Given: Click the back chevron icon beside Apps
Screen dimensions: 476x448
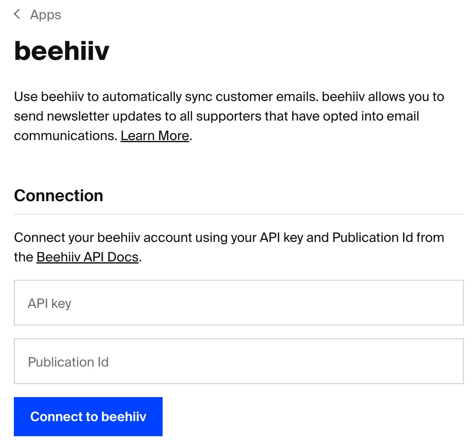Looking at the screenshot, I should pyautogui.click(x=17, y=14).
